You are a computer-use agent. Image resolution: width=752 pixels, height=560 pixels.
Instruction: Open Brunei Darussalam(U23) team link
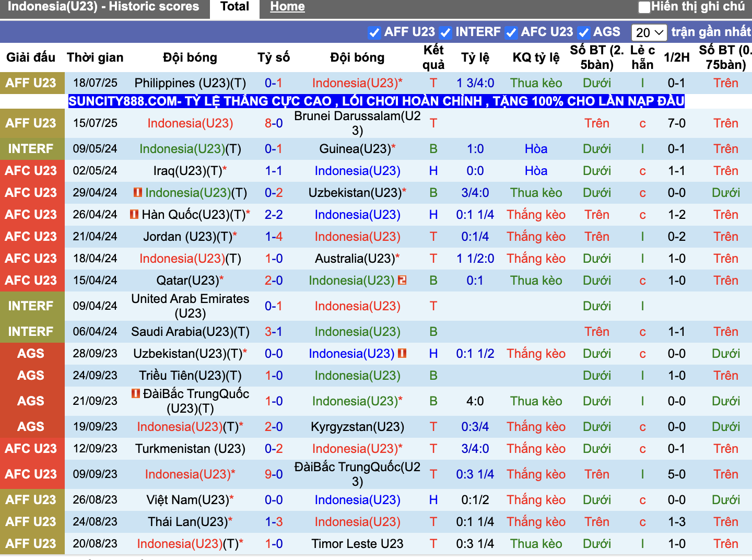pyautogui.click(x=357, y=123)
